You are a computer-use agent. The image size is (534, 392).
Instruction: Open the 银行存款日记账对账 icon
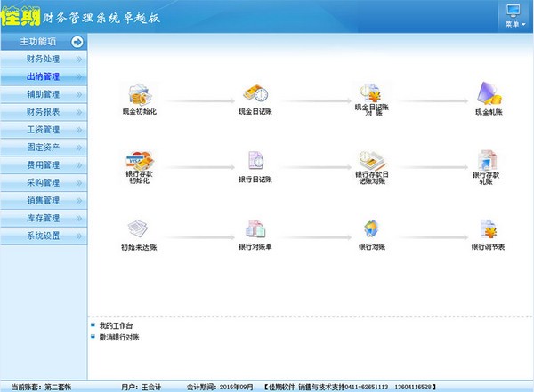(x=371, y=161)
